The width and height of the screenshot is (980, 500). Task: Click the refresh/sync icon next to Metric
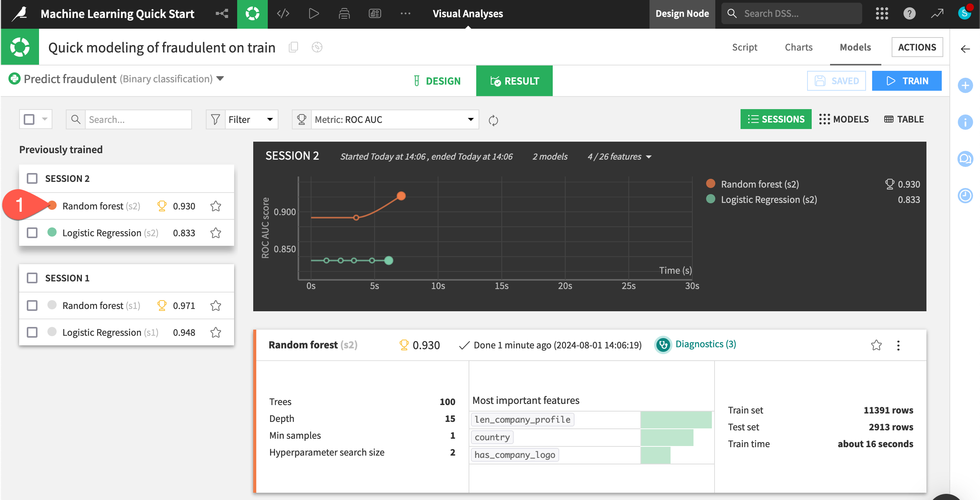tap(494, 119)
